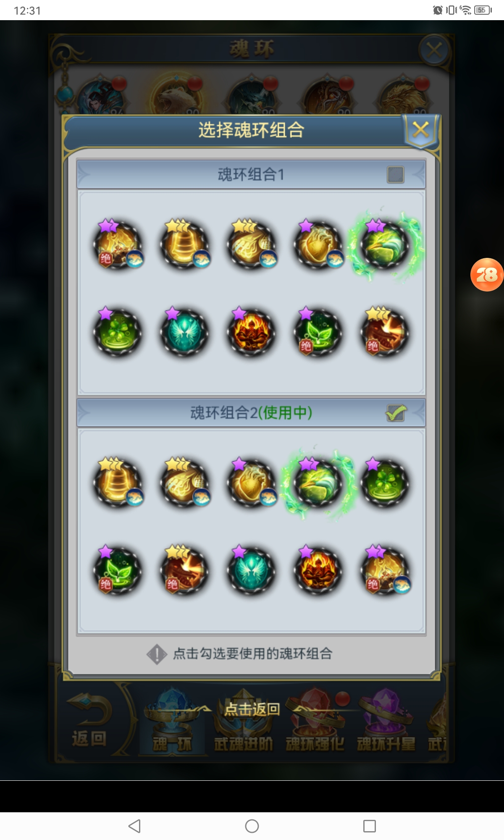Tap the orange 28 floating badge
Viewport: 504px width, 840px height.
[487, 275]
